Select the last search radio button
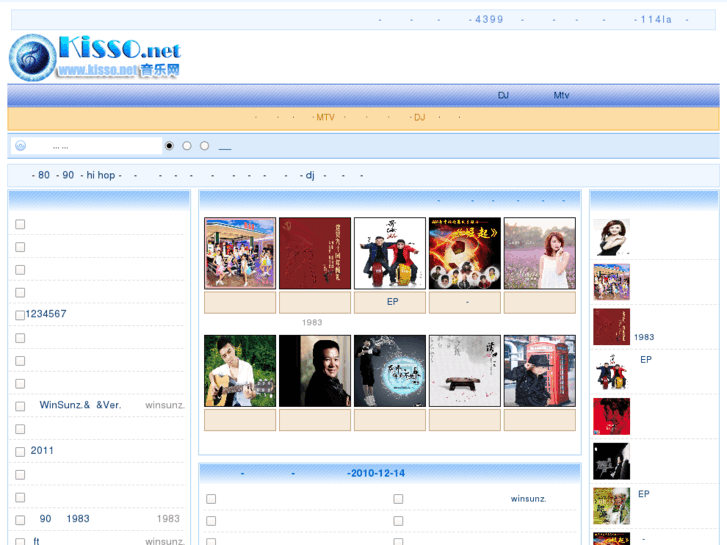This screenshot has height=545, width=727. point(204,146)
